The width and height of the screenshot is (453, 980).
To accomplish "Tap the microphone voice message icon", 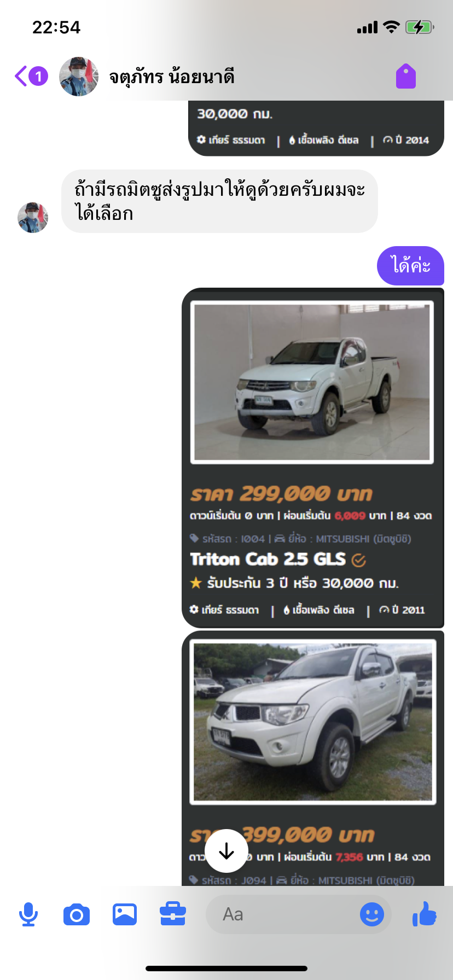I will (x=28, y=914).
